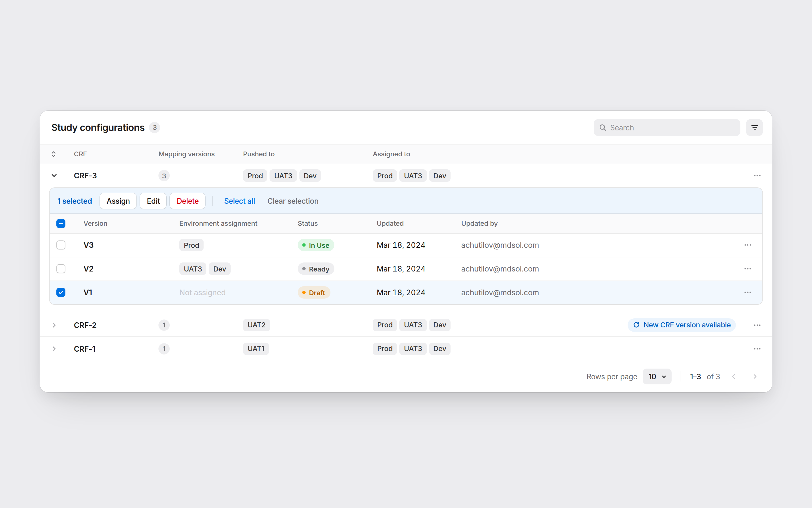Click the V2 version label
The width and height of the screenshot is (812, 508).
pyautogui.click(x=89, y=269)
